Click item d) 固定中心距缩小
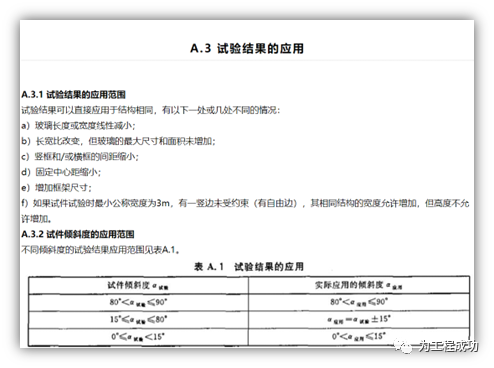This screenshot has height=368, width=494. click(x=61, y=172)
